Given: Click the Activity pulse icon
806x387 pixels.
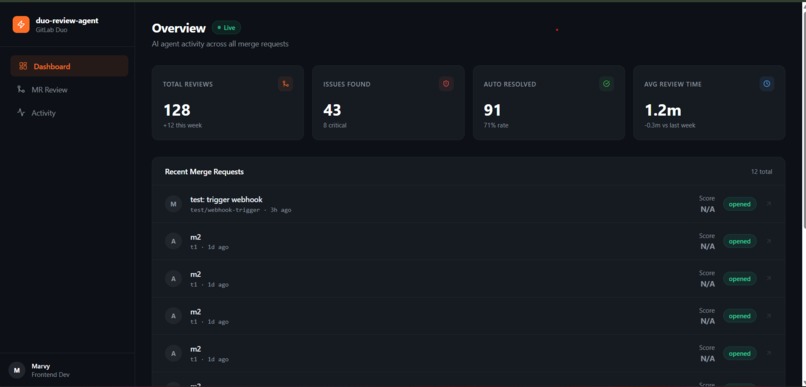Looking at the screenshot, I should pyautogui.click(x=21, y=113).
